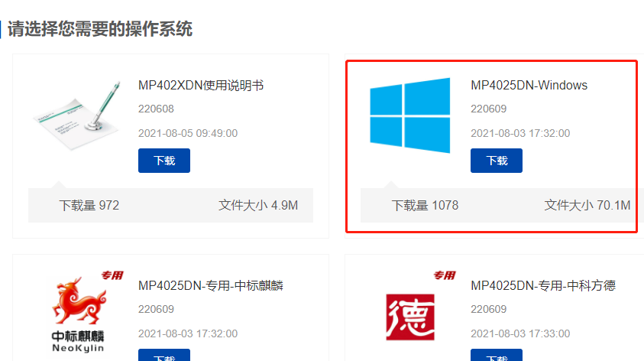Download the MP4025DN-专用-中标麒麟 driver

[x=164, y=355]
